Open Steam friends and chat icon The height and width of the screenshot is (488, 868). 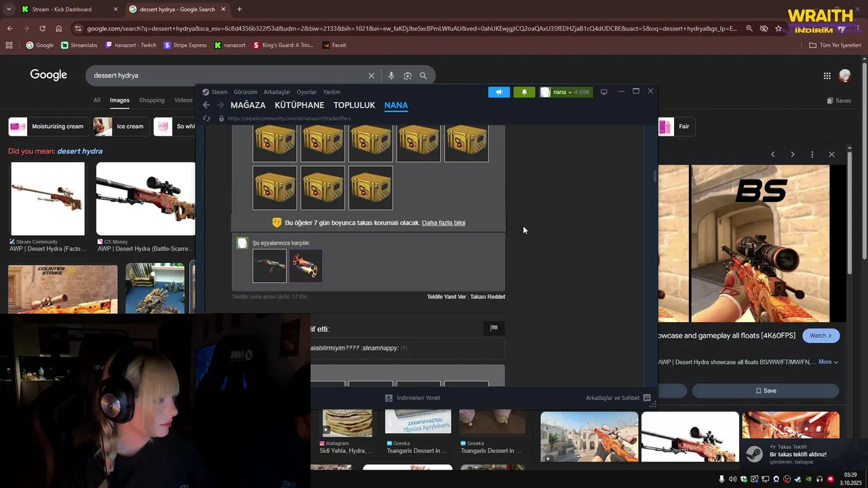coord(646,398)
